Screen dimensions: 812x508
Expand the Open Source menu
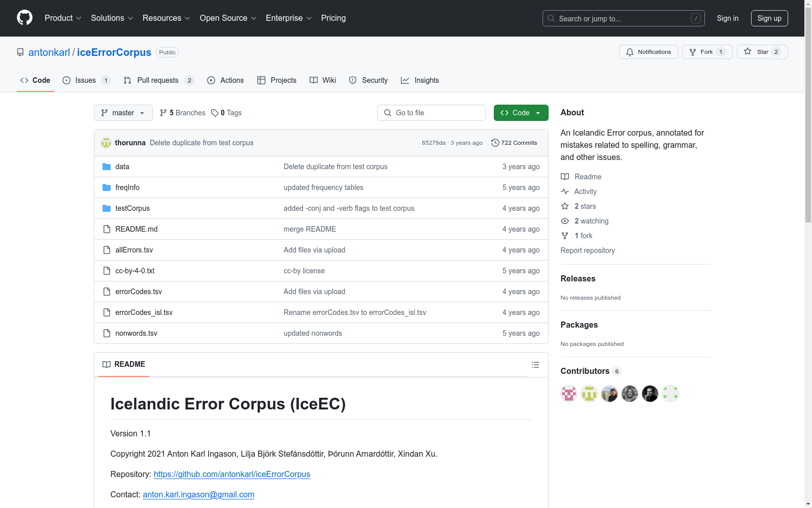coord(228,18)
